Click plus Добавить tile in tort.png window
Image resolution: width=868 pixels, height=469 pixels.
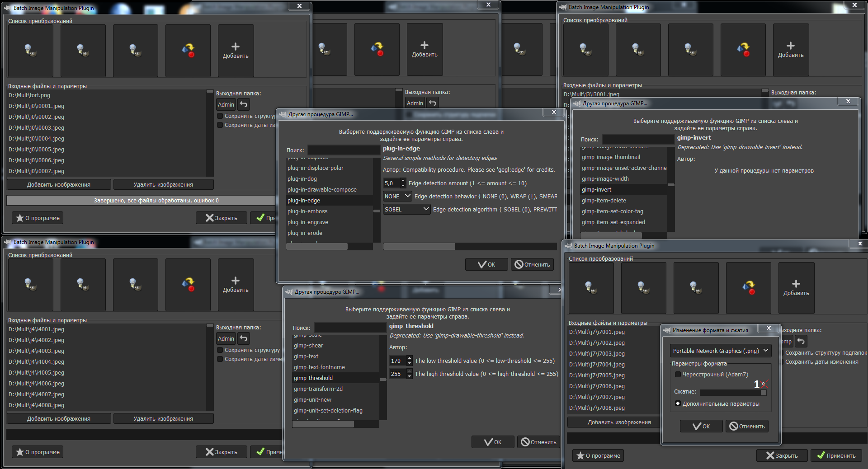[236, 51]
